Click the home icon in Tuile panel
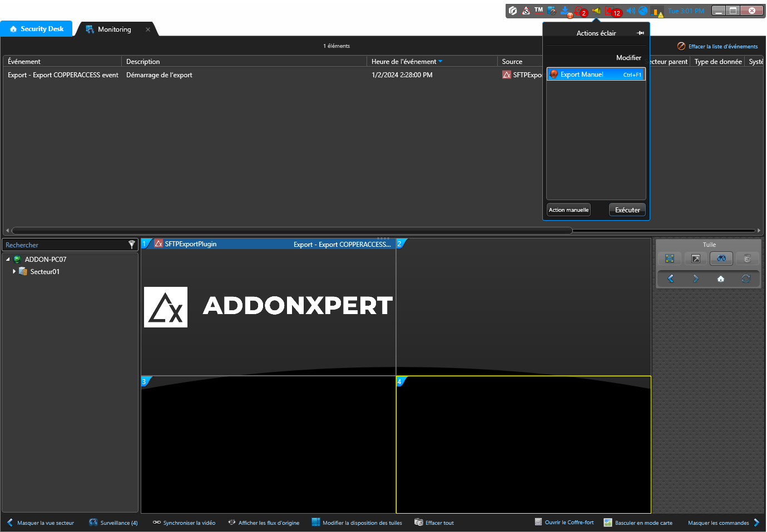The height and width of the screenshot is (532, 767). (x=720, y=279)
